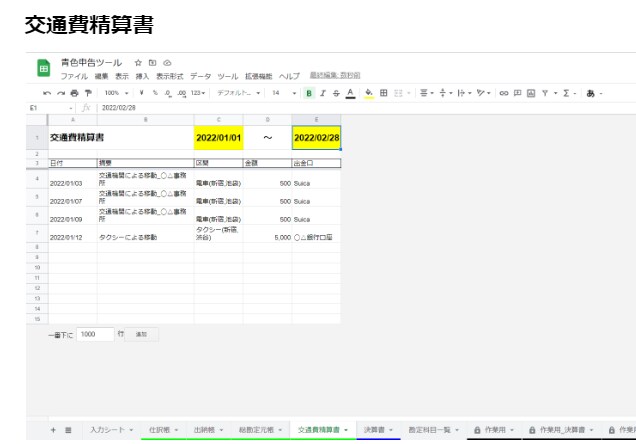
Task: Check the cloud save status icon
Action: [x=167, y=63]
